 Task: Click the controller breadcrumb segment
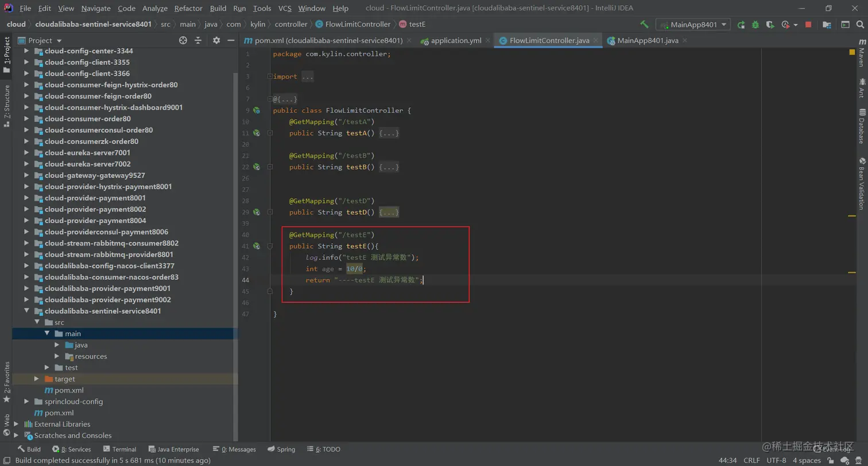[291, 24]
